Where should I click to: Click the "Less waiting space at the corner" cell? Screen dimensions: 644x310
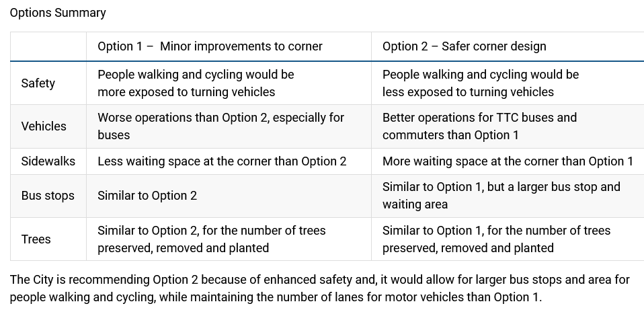(222, 161)
